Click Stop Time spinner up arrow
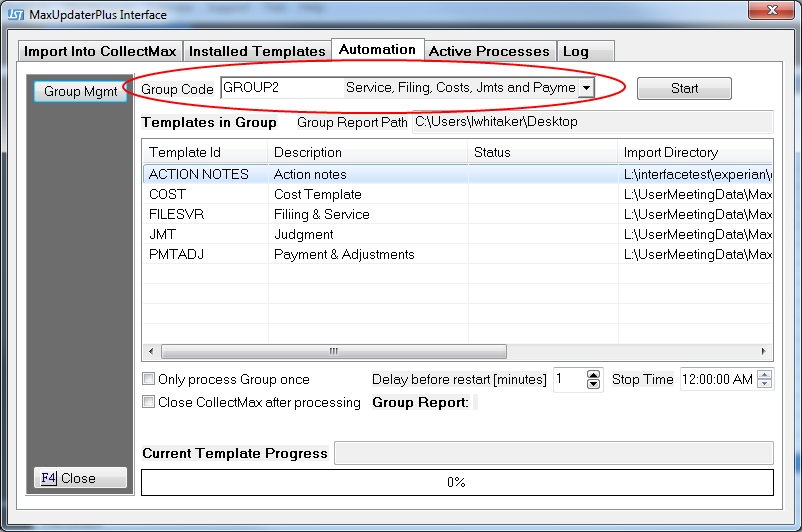Image resolution: width=802 pixels, height=532 pixels. (765, 375)
